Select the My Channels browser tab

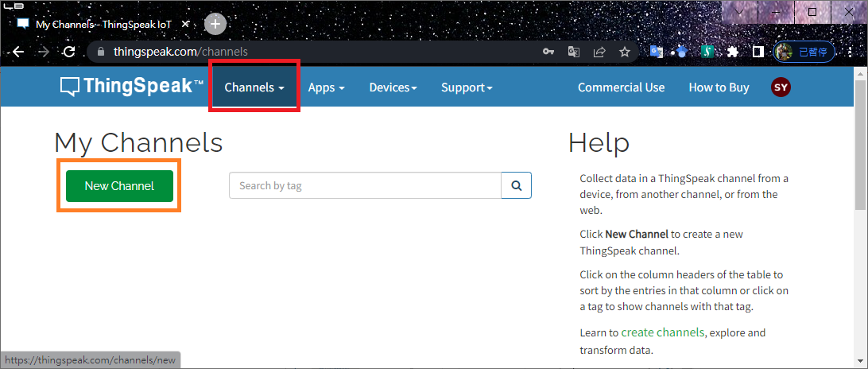[103, 24]
